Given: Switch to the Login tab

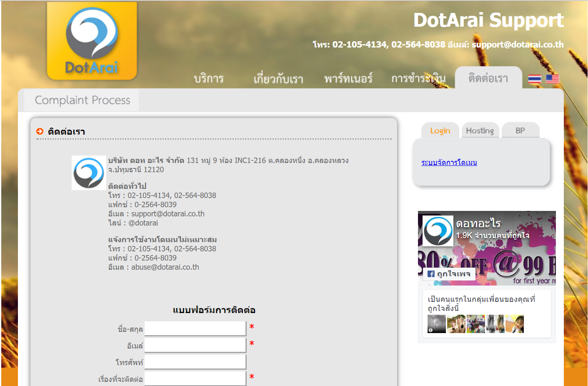Looking at the screenshot, I should click(x=440, y=130).
